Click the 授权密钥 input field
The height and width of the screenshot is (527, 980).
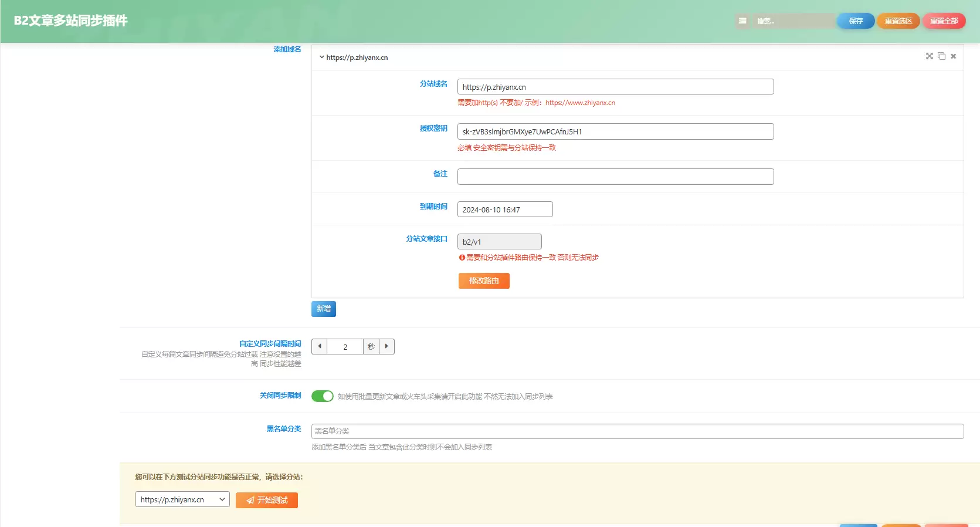615,131
